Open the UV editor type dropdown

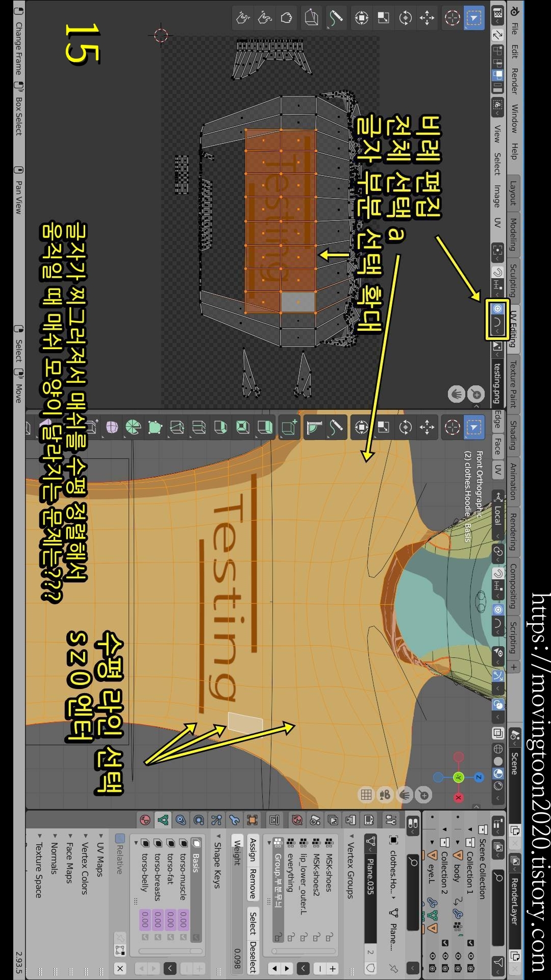pos(497,16)
